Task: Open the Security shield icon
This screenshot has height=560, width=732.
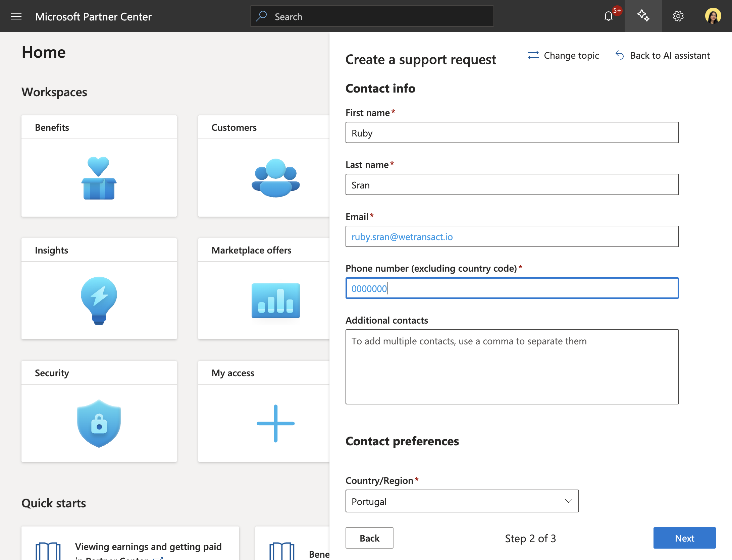Action: 99,424
